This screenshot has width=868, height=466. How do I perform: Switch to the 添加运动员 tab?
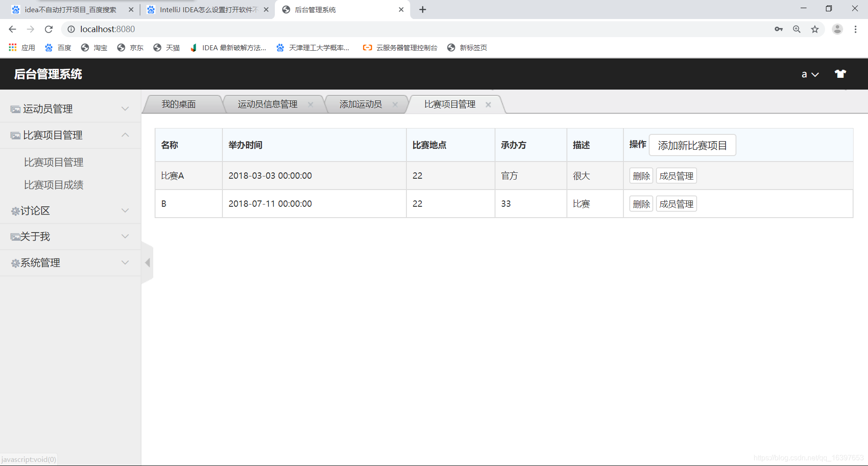pos(361,104)
